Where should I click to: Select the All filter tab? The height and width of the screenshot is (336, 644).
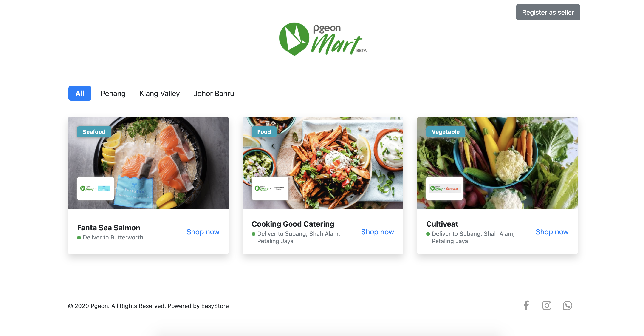(80, 93)
